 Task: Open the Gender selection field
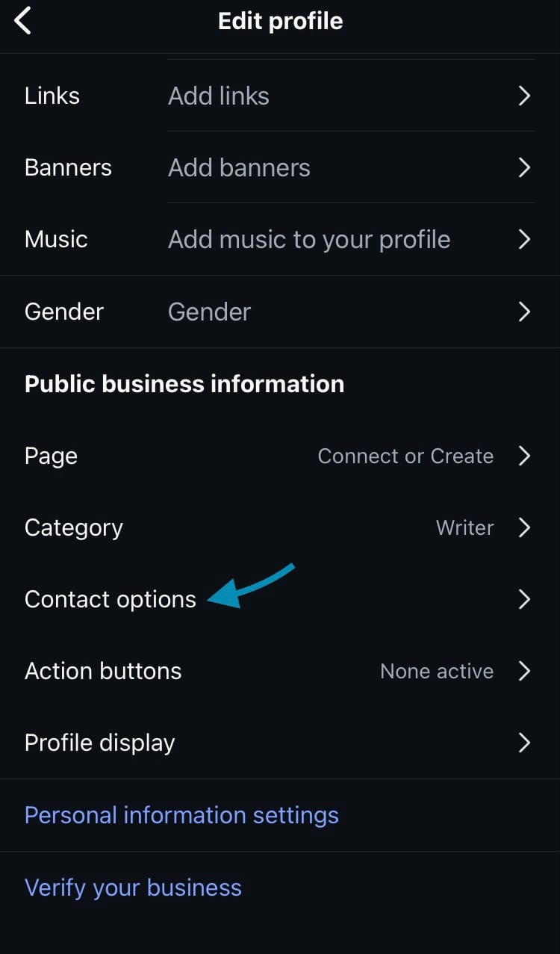point(210,312)
